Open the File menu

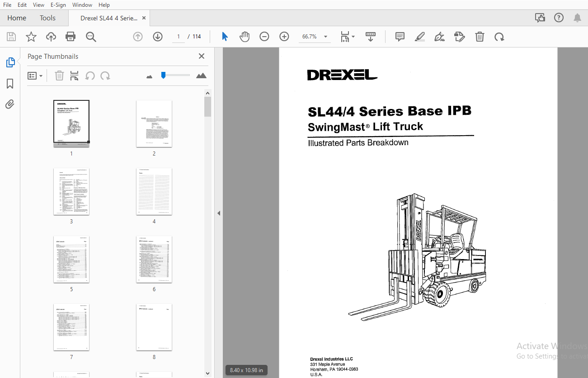pyautogui.click(x=7, y=5)
